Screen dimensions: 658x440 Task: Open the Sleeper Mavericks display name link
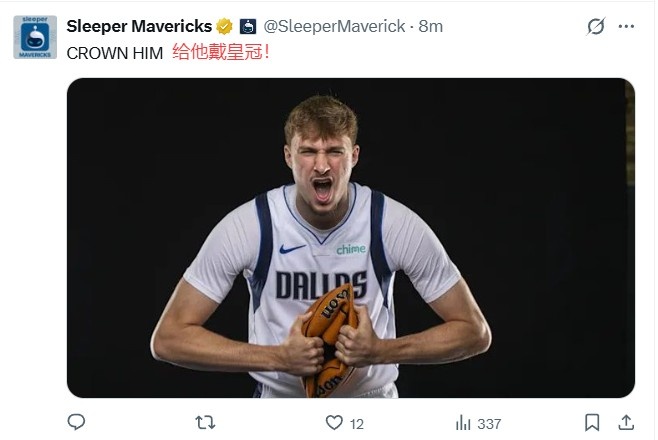click(x=138, y=26)
